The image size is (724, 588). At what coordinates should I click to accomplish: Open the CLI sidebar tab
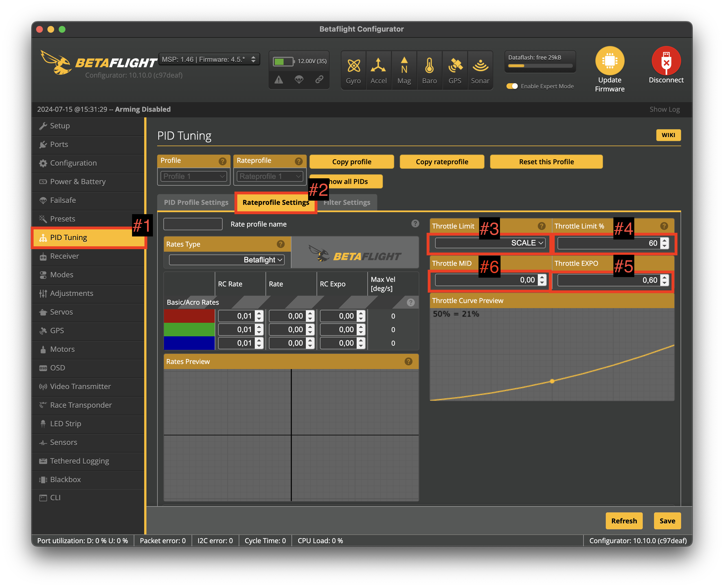pos(88,498)
